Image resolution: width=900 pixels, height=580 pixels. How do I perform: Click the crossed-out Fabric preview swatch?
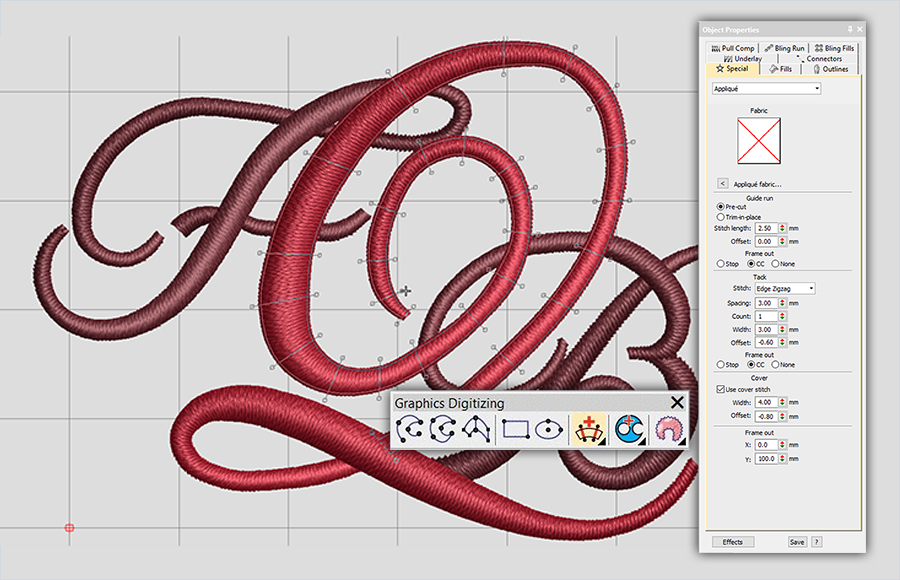[x=758, y=141]
